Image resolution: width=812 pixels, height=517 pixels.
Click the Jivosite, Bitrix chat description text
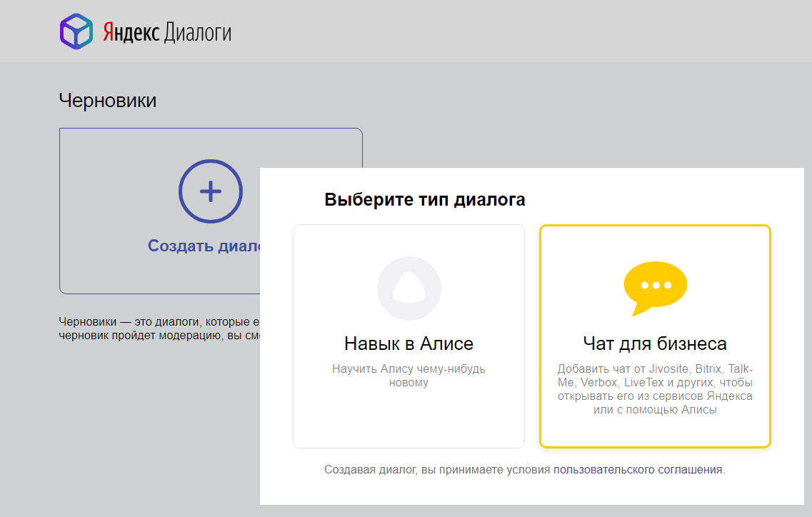(x=655, y=389)
